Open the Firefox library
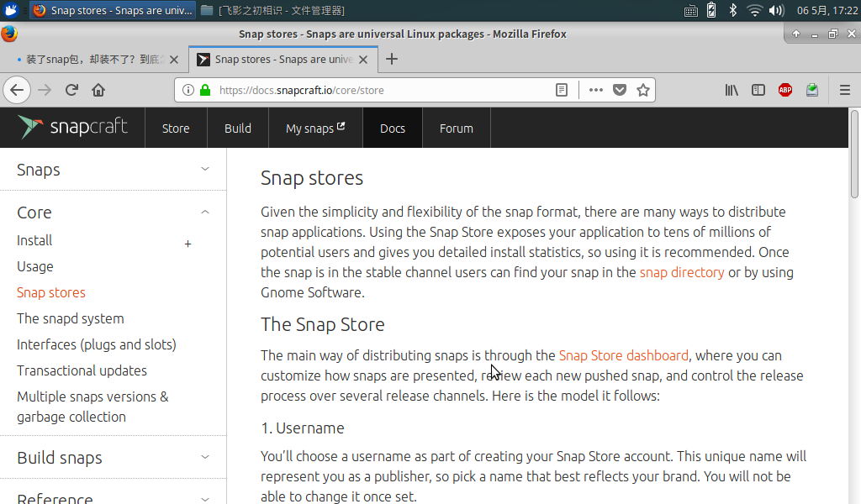 (x=732, y=90)
